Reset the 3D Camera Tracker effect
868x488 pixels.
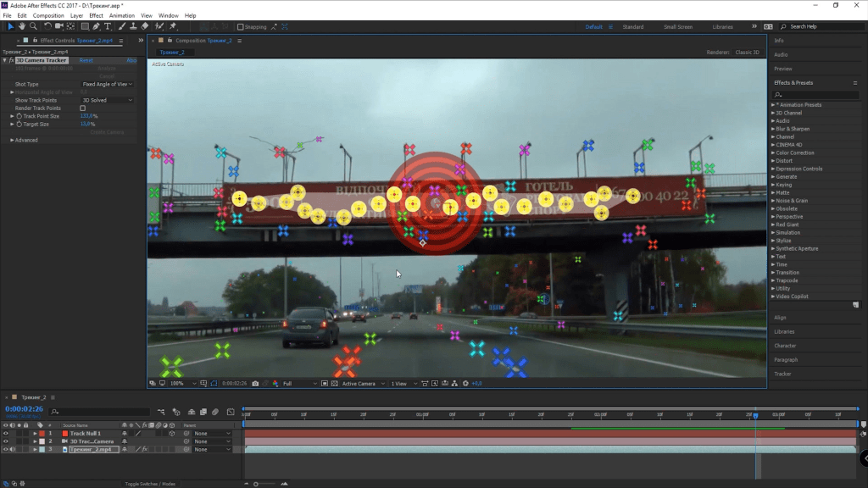(86, 61)
